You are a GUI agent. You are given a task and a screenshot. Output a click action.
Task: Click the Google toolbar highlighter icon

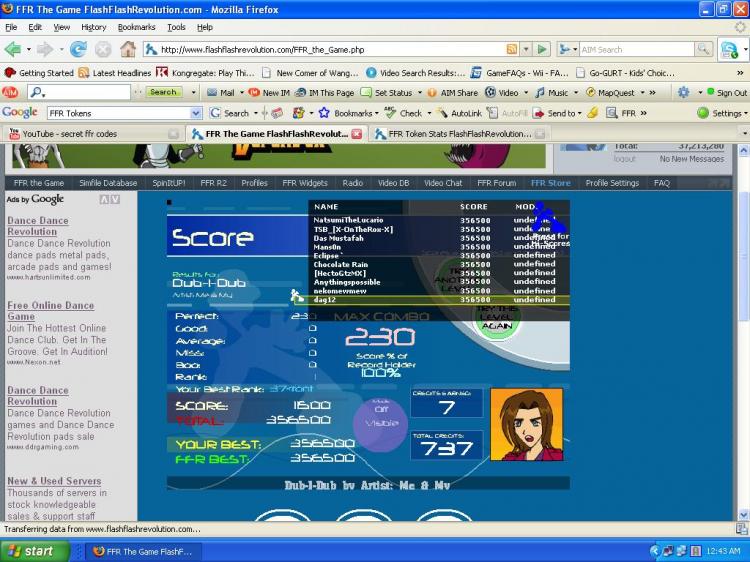point(593,113)
